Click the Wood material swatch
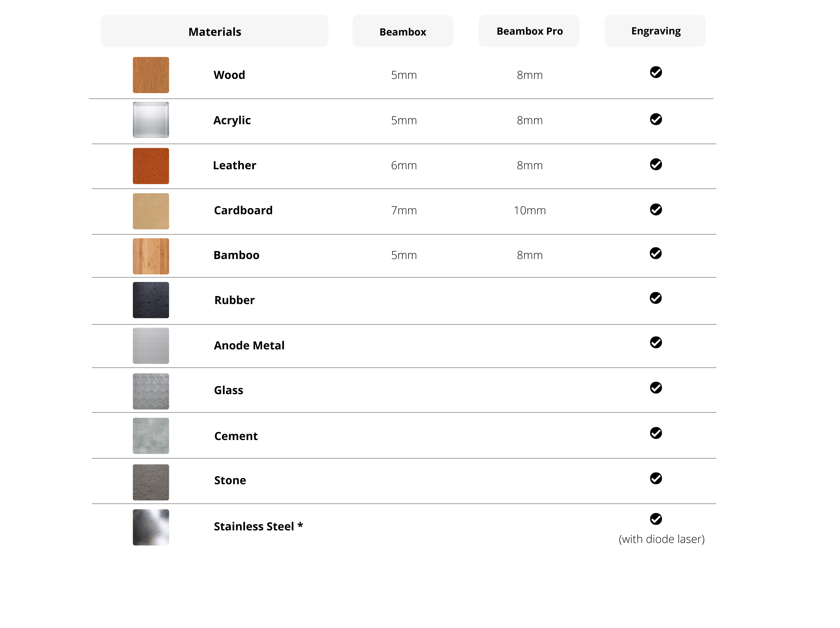The height and width of the screenshot is (628, 840). pyautogui.click(x=151, y=75)
